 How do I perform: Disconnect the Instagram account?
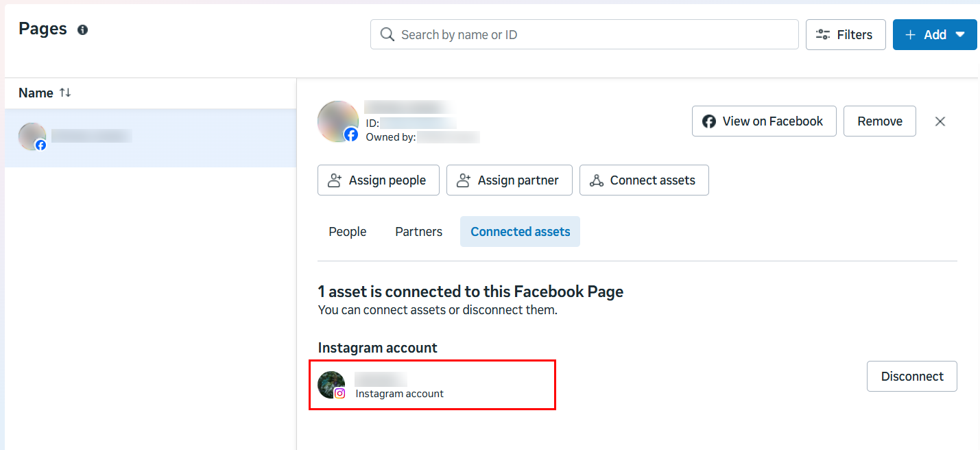click(x=911, y=377)
